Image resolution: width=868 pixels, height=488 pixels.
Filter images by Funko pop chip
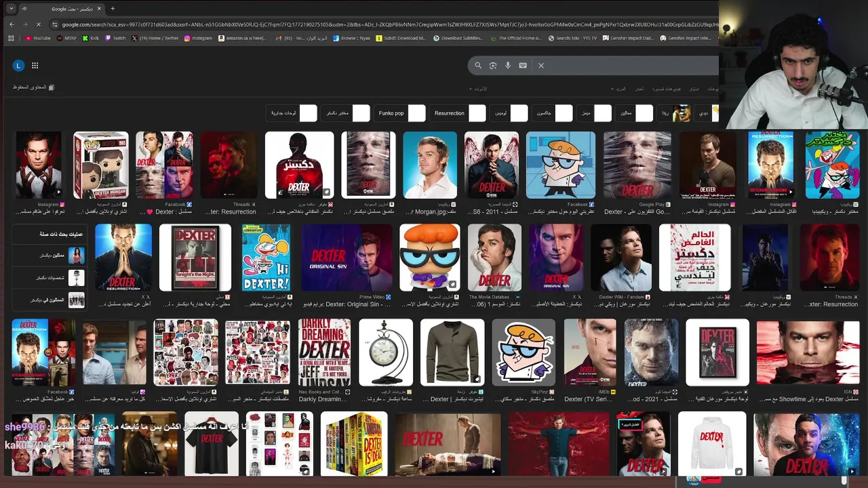click(x=400, y=113)
